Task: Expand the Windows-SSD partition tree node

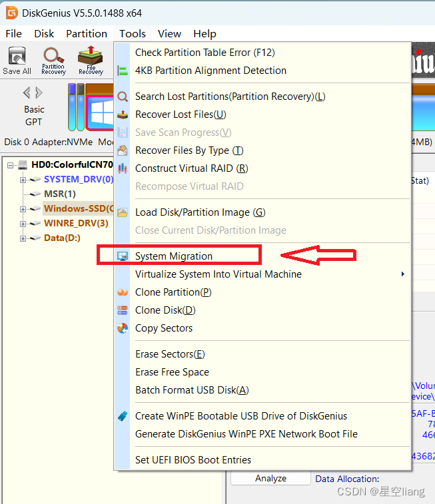Action: 23,209
